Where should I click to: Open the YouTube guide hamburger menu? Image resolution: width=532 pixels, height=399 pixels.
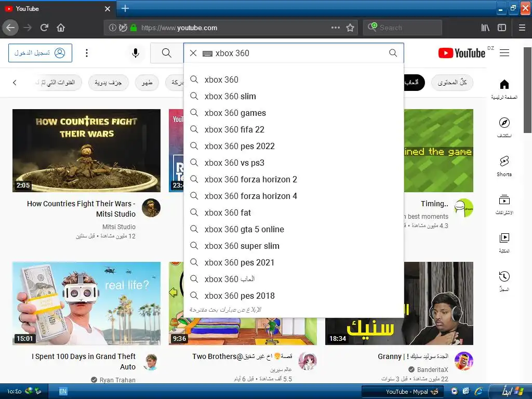tap(504, 52)
